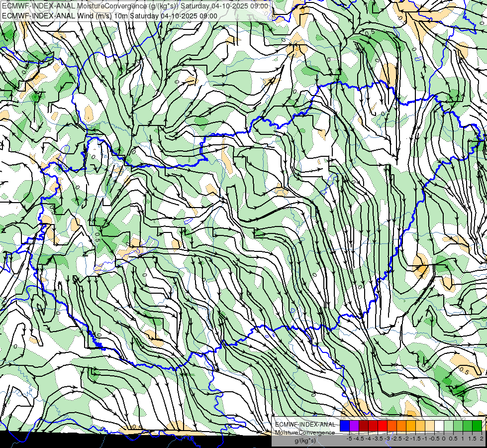The height and width of the screenshot is (448, 487).
Task: Click the '-5' legend tick label
Action: click(x=349, y=439)
